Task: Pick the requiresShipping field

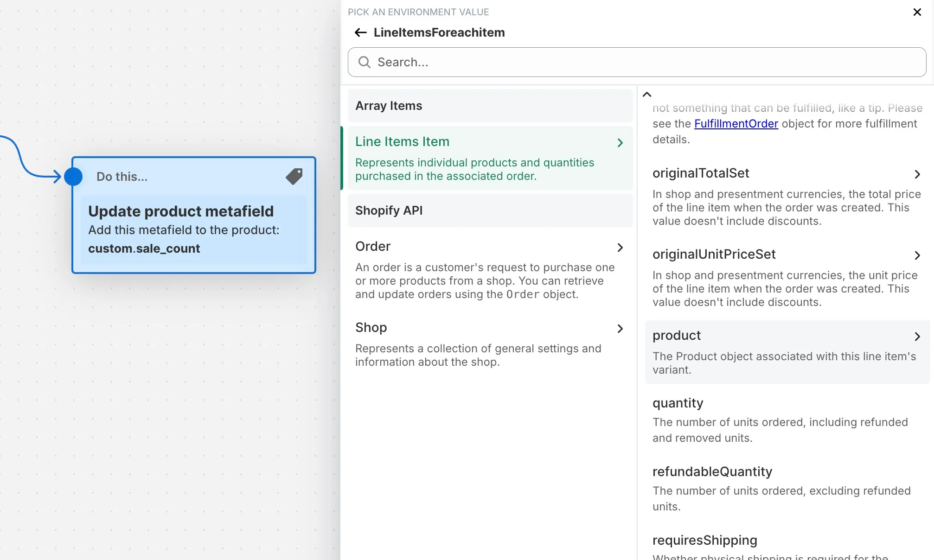Action: (x=787, y=543)
